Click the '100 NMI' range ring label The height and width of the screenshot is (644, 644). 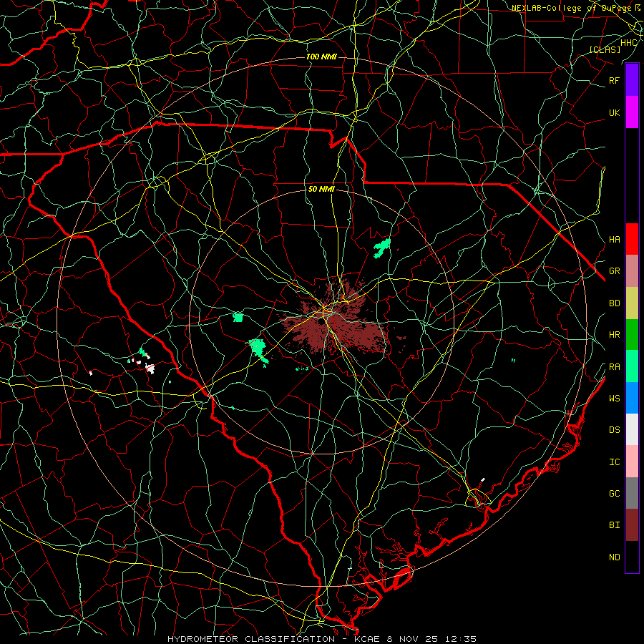(x=321, y=57)
